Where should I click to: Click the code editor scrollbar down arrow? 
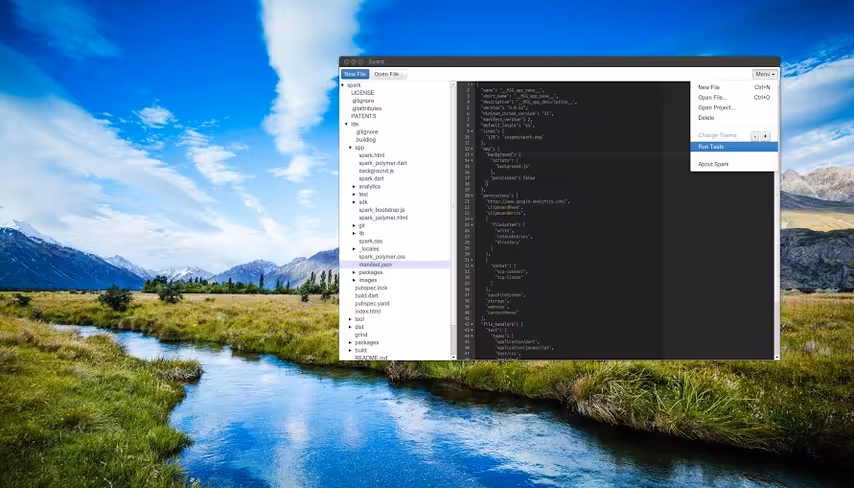pos(777,357)
